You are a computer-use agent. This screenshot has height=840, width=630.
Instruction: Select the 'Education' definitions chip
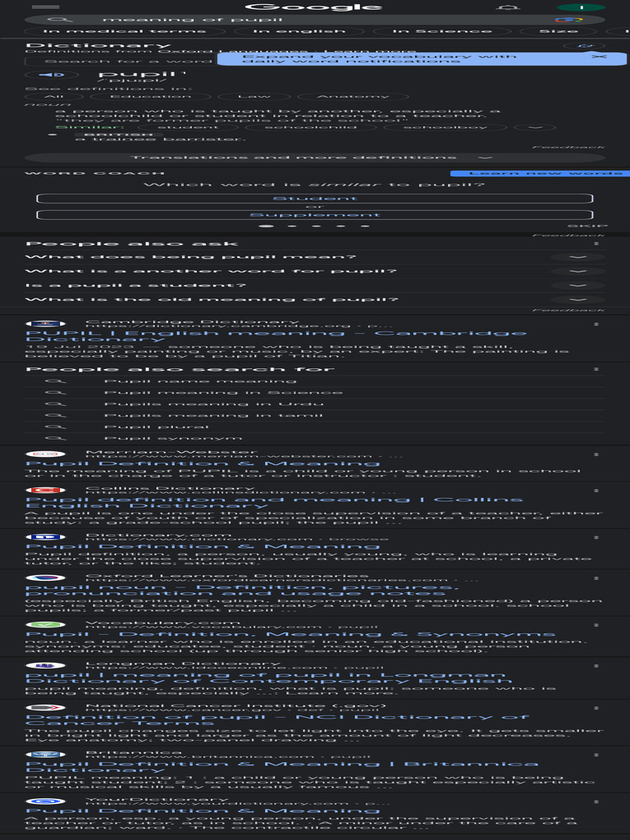151,97
